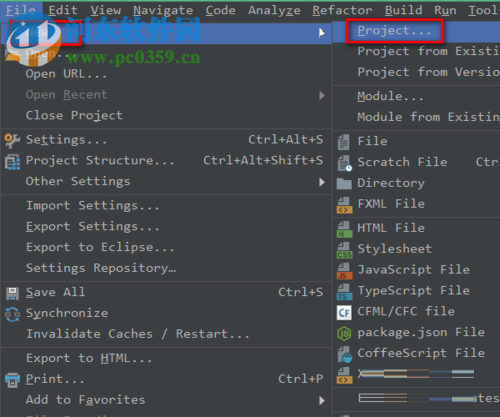The width and height of the screenshot is (500, 417).
Task: Click CFML/CFC file label text
Action: coord(406,311)
